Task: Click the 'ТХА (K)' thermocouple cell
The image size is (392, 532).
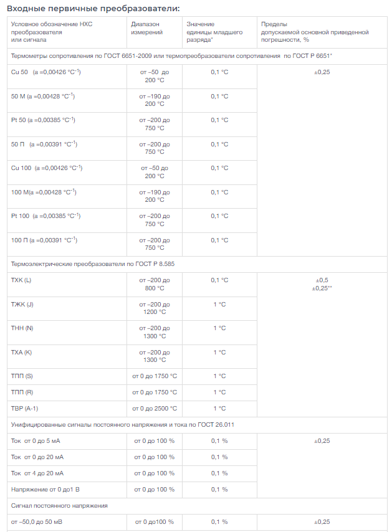Action: pos(67,356)
